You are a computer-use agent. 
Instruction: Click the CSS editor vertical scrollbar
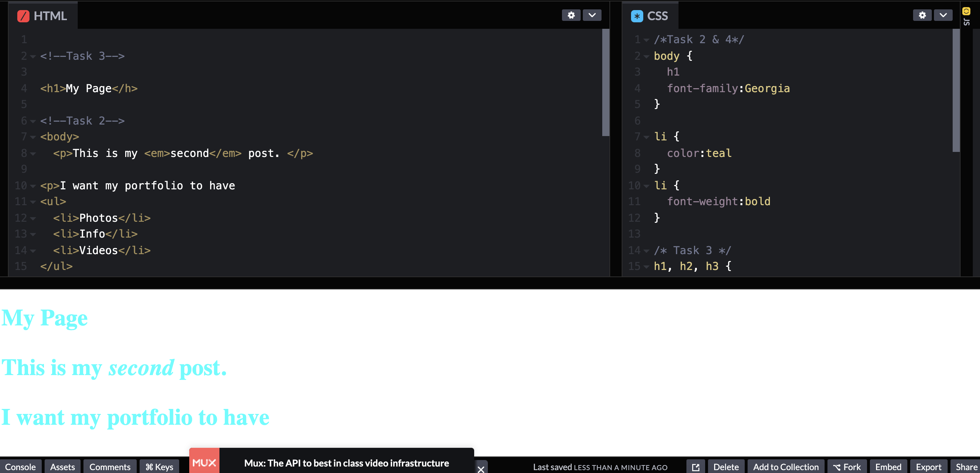[x=956, y=90]
